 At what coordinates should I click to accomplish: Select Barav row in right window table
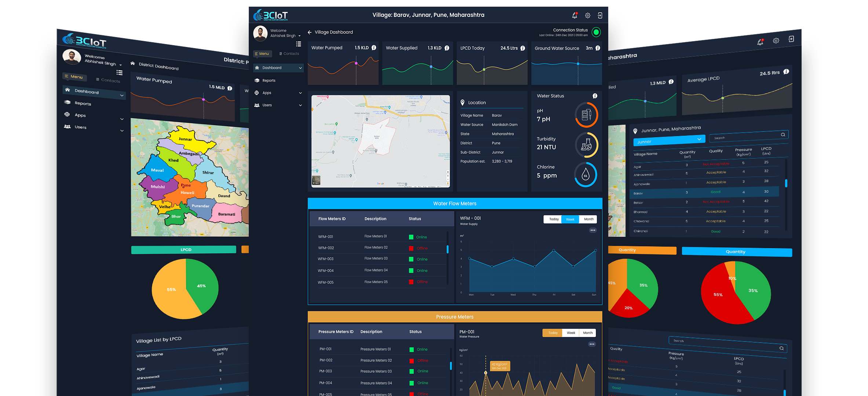[x=704, y=192]
